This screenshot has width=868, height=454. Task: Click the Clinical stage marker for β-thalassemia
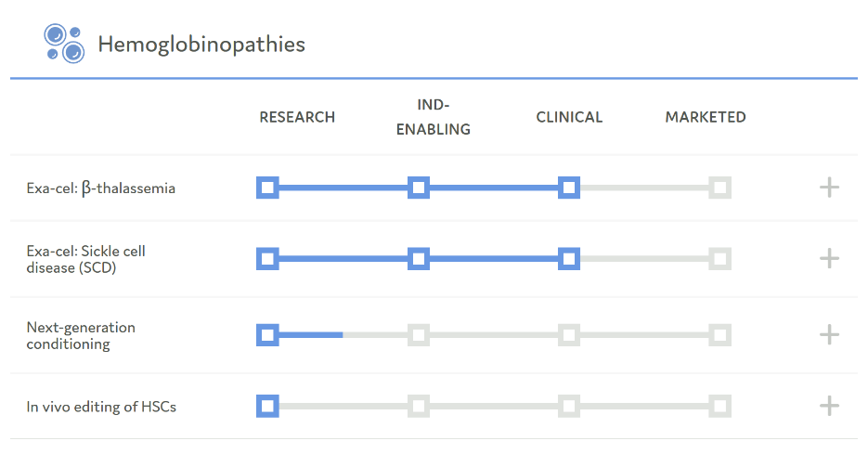point(569,188)
